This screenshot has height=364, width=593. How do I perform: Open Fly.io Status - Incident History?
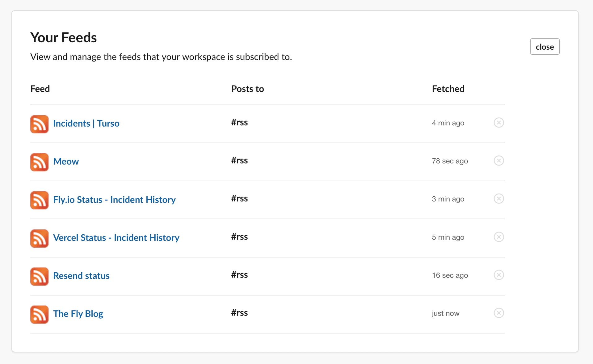pyautogui.click(x=114, y=199)
